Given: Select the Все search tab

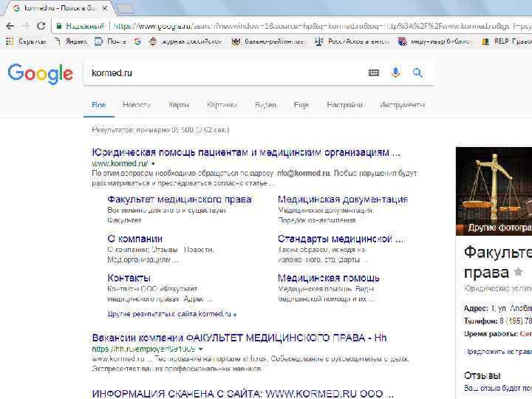Looking at the screenshot, I should pyautogui.click(x=99, y=105).
